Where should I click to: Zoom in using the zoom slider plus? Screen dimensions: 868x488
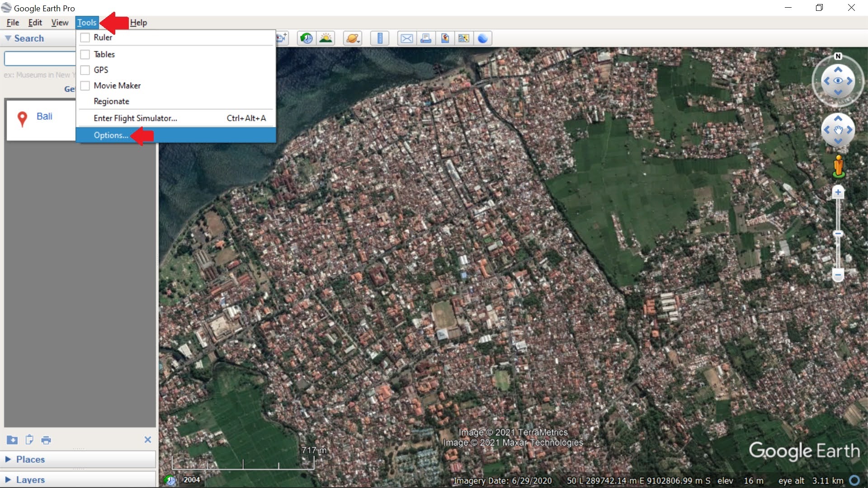pos(838,191)
